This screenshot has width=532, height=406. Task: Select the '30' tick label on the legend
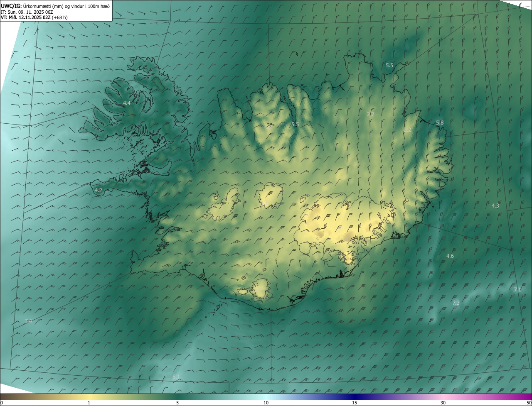443,403
